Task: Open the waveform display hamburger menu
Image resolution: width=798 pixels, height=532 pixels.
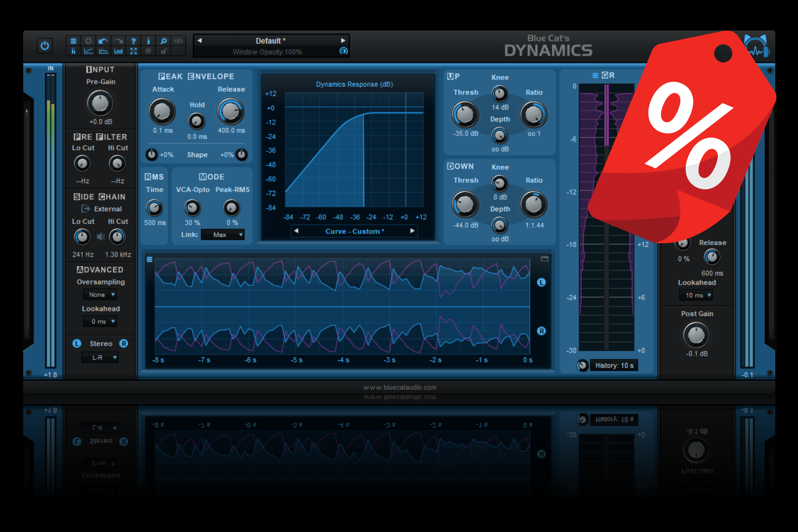Action: [x=149, y=259]
